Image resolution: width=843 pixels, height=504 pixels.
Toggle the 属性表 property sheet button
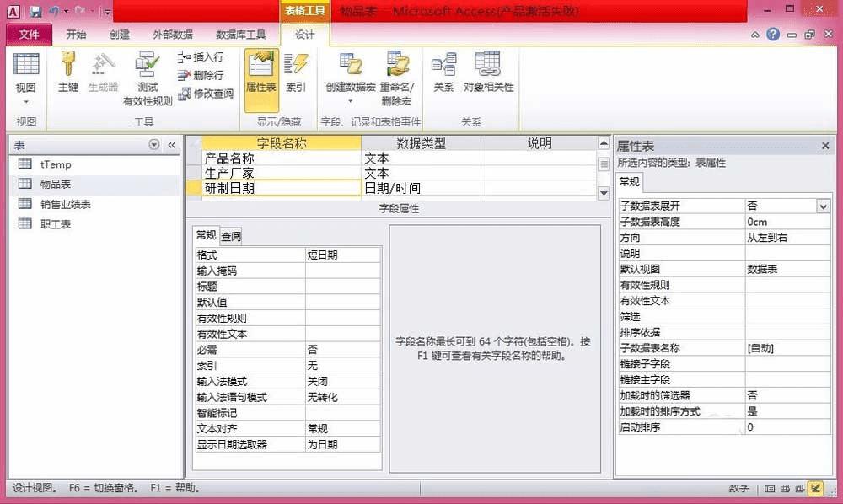point(261,79)
